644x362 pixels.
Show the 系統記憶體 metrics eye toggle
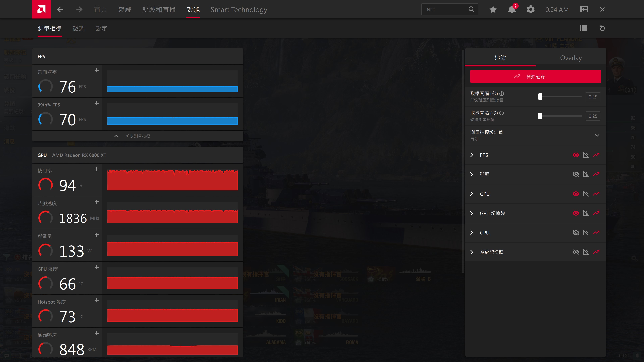point(576,252)
